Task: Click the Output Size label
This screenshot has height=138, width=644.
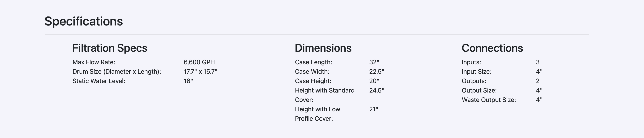Action: (479, 90)
